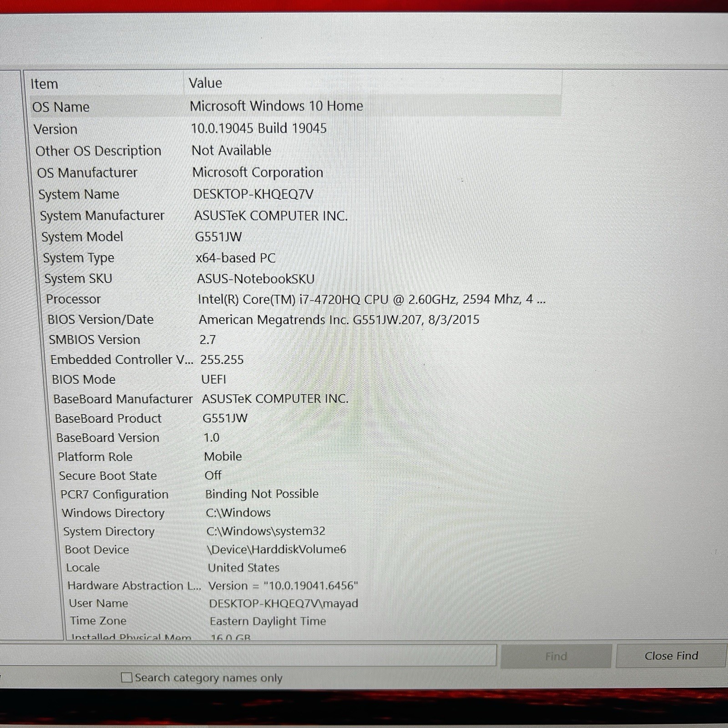The height and width of the screenshot is (728, 728).
Task: Click the Find what input field
Action: pos(248,655)
